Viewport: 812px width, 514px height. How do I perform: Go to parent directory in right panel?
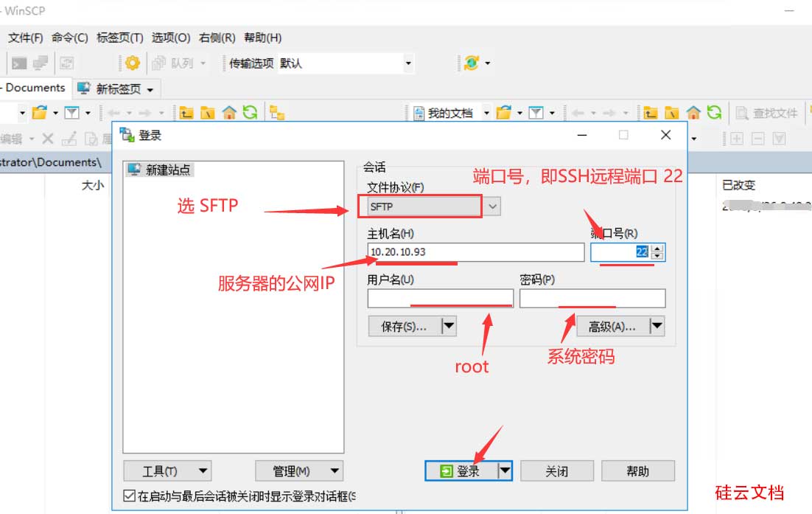651,112
